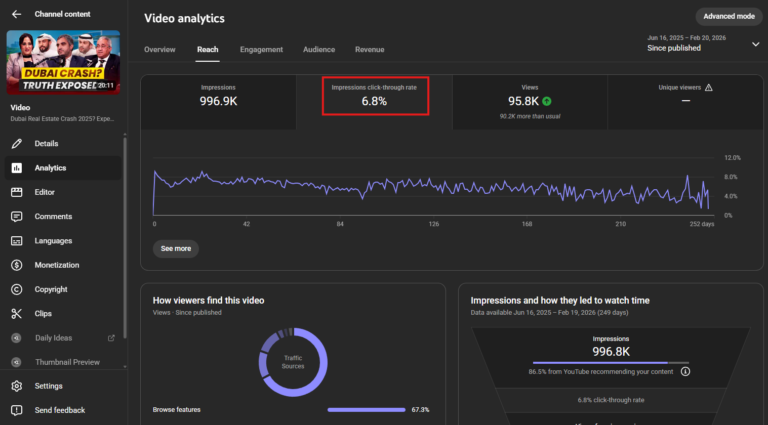
Task: Click the back arrow beside Channel content
Action: click(16, 14)
